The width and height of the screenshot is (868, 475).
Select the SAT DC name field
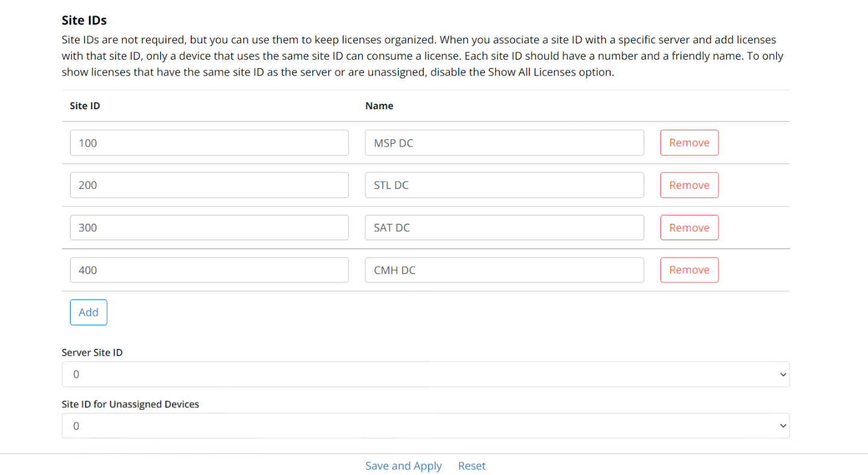click(x=504, y=227)
